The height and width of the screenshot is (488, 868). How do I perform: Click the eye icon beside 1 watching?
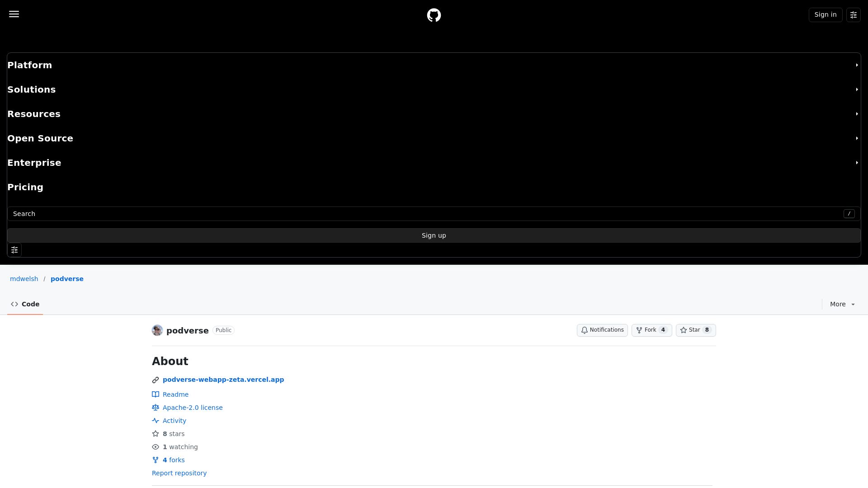tap(156, 447)
